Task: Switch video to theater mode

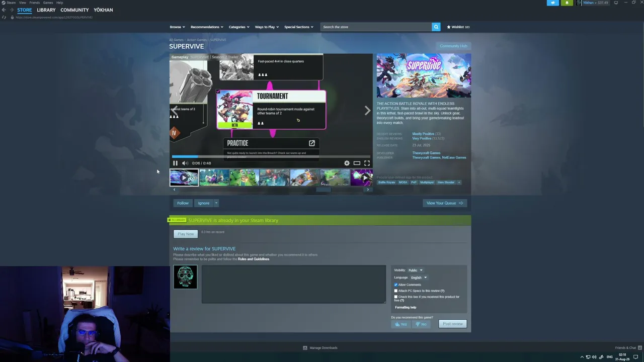Action: click(x=357, y=163)
